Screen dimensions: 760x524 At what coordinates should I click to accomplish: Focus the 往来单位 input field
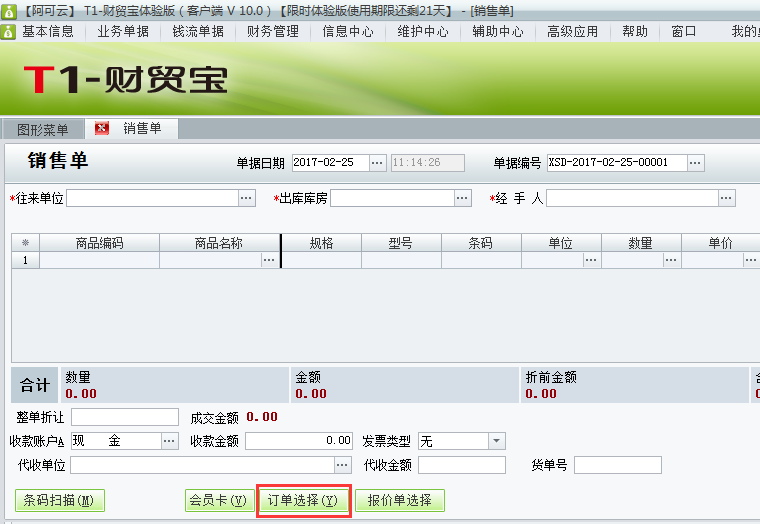pos(153,198)
